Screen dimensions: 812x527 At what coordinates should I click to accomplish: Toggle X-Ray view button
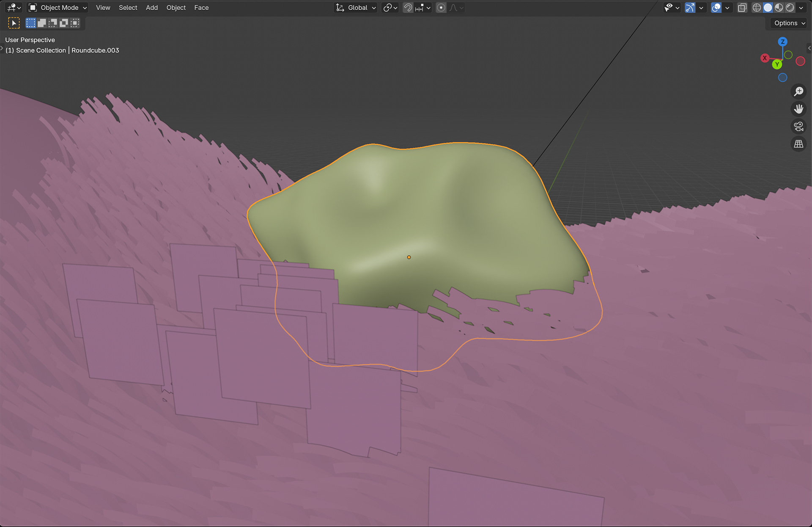742,8
